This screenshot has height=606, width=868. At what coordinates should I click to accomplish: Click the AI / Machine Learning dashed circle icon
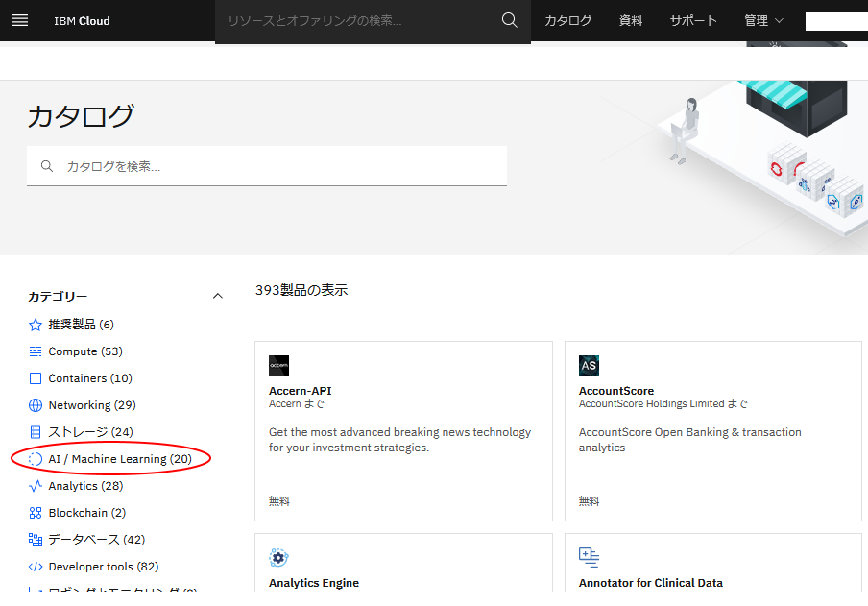click(36, 459)
